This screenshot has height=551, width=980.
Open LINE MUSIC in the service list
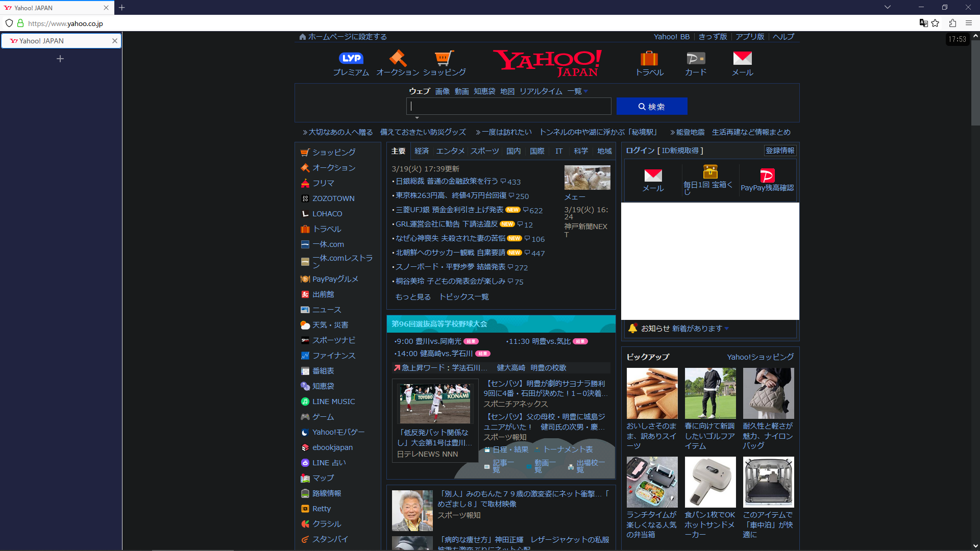coord(333,402)
